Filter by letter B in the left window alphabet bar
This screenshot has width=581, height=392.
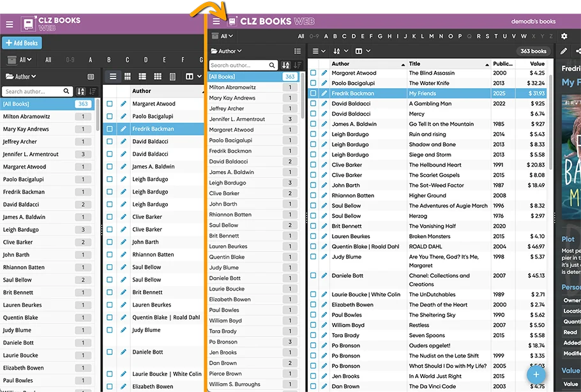tap(109, 59)
